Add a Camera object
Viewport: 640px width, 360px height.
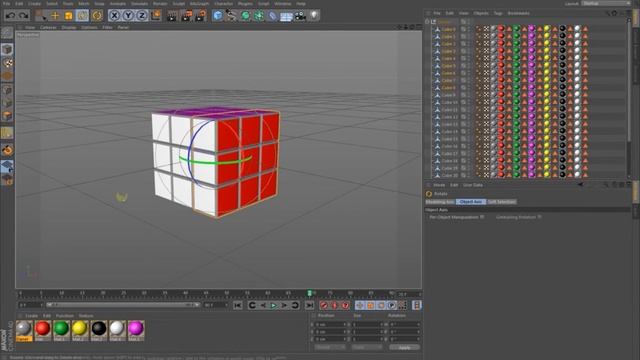[x=300, y=16]
